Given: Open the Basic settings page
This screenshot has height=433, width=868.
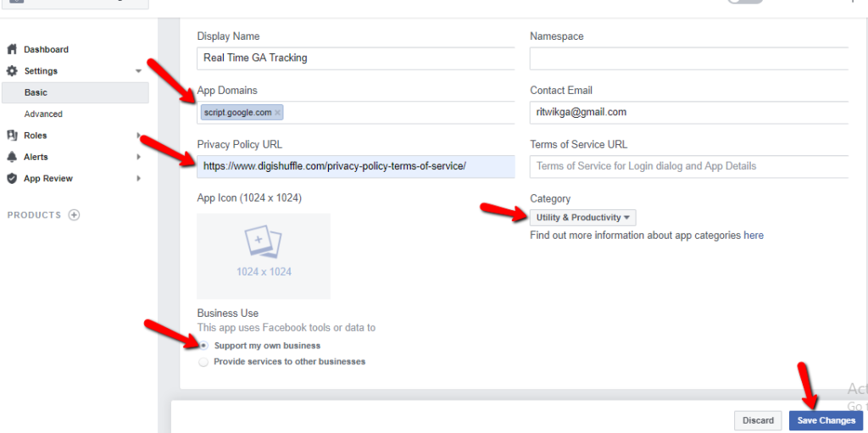Looking at the screenshot, I should pos(75,92).
